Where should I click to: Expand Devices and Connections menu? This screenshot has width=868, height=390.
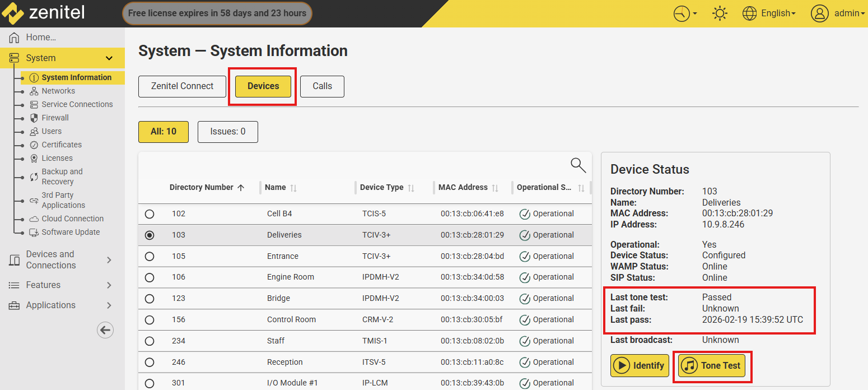tap(62, 260)
